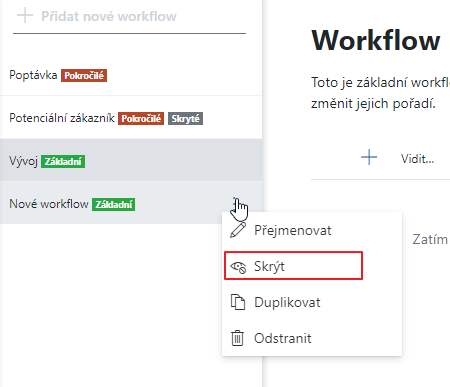Select the Vývoj workflow in the list
450x387 pixels.
[x=131, y=161]
